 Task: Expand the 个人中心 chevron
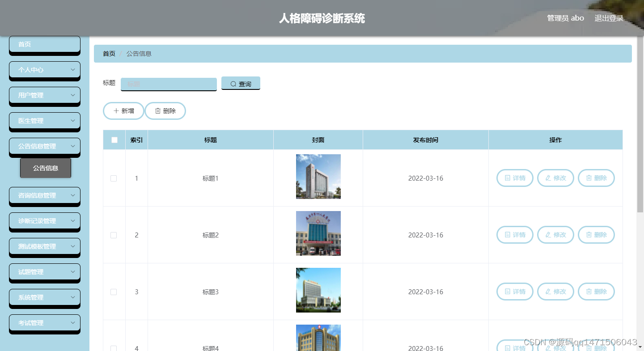point(72,70)
